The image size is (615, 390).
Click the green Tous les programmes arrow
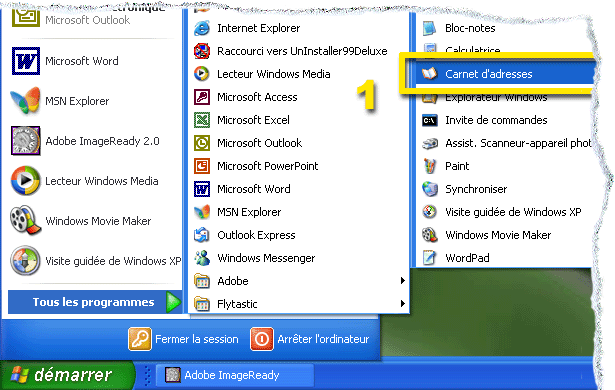pos(173,302)
